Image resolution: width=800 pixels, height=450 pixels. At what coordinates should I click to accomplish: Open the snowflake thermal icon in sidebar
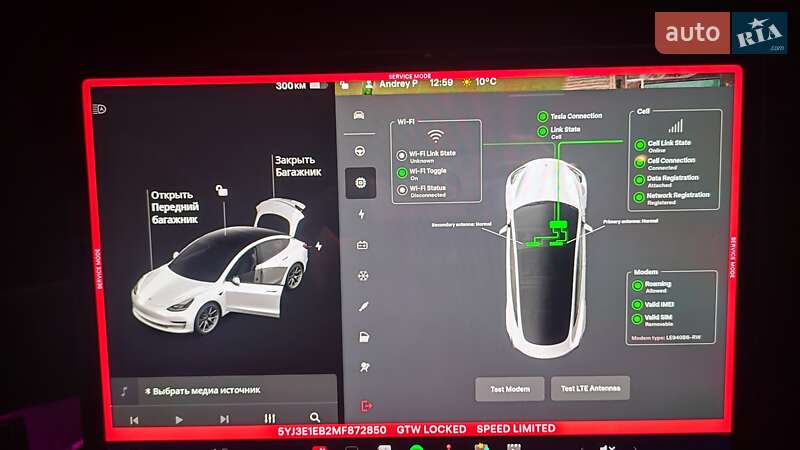363,276
